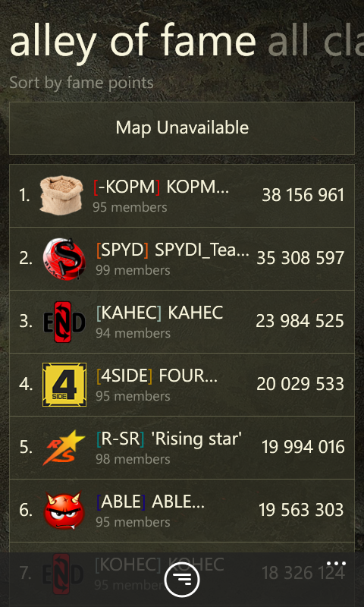This screenshot has width=364, height=607.
Task: Tap the SPYD red spider emblem
Action: [x=64, y=259]
